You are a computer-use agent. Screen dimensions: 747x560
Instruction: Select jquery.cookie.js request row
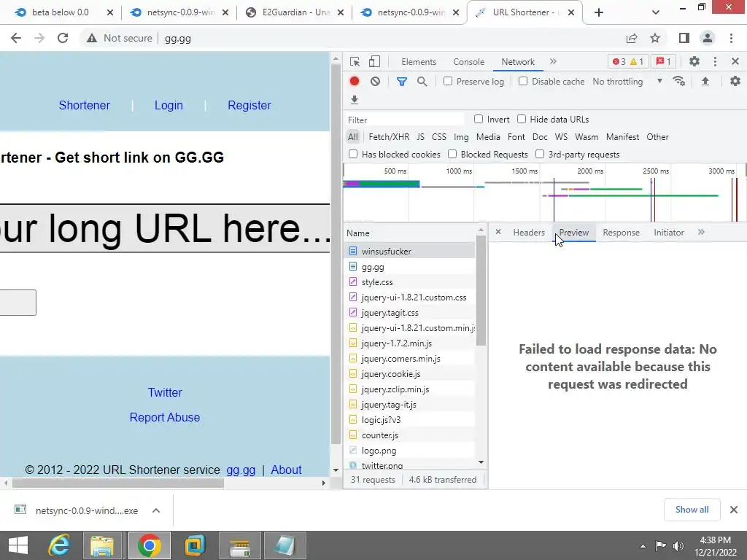[x=410, y=374]
